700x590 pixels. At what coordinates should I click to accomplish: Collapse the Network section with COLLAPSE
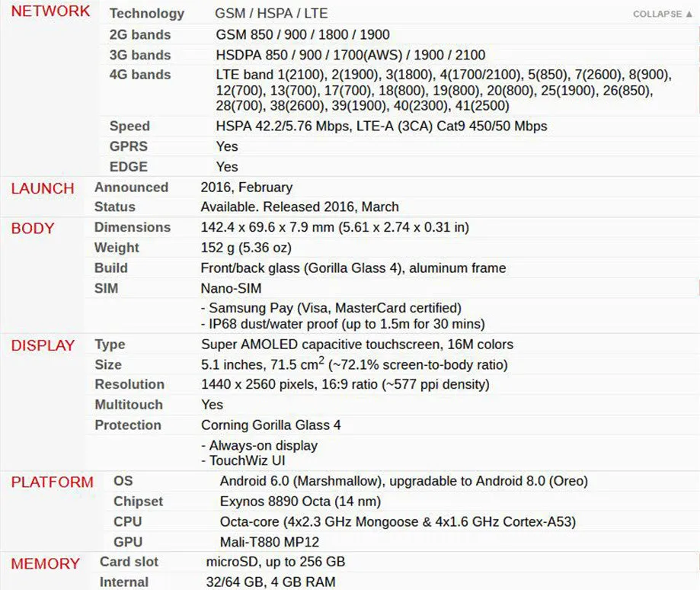[663, 14]
